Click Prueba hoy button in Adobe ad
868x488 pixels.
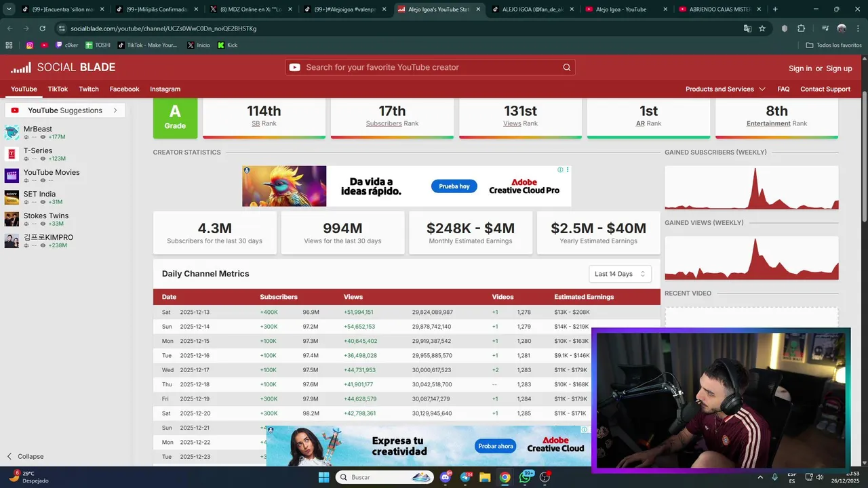click(454, 186)
